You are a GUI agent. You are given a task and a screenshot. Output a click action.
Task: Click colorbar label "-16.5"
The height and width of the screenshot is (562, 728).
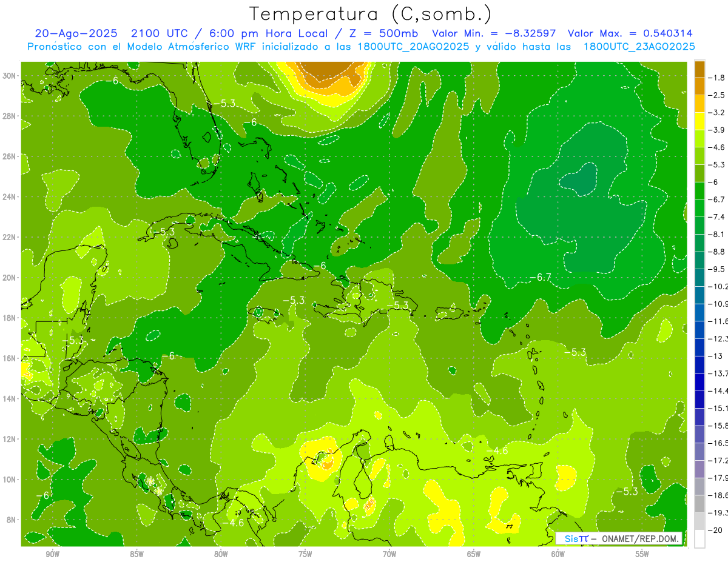point(718,444)
